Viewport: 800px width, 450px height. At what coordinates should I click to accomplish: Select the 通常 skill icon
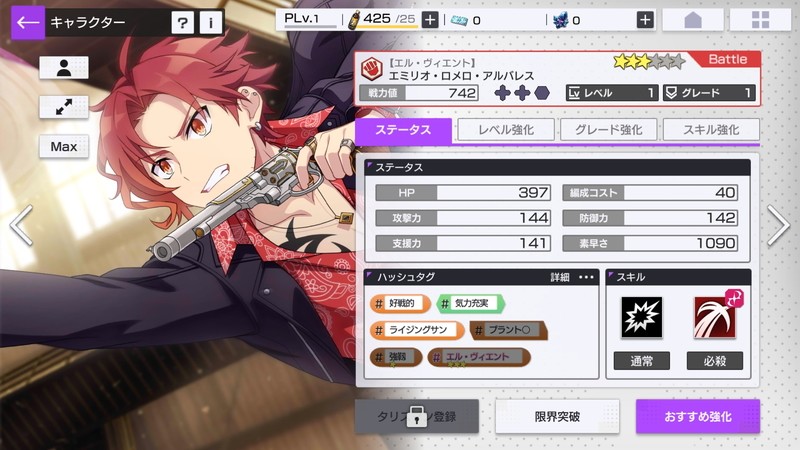642,317
